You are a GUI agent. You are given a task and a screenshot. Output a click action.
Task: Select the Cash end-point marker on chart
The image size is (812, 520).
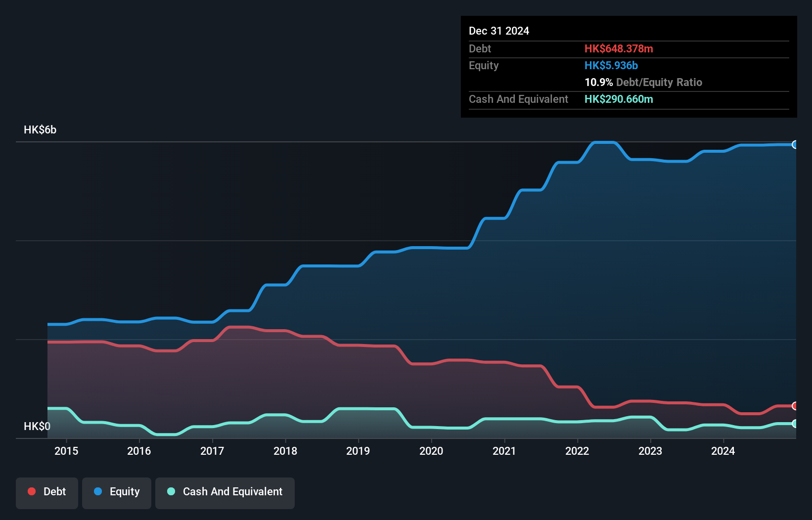(x=795, y=424)
